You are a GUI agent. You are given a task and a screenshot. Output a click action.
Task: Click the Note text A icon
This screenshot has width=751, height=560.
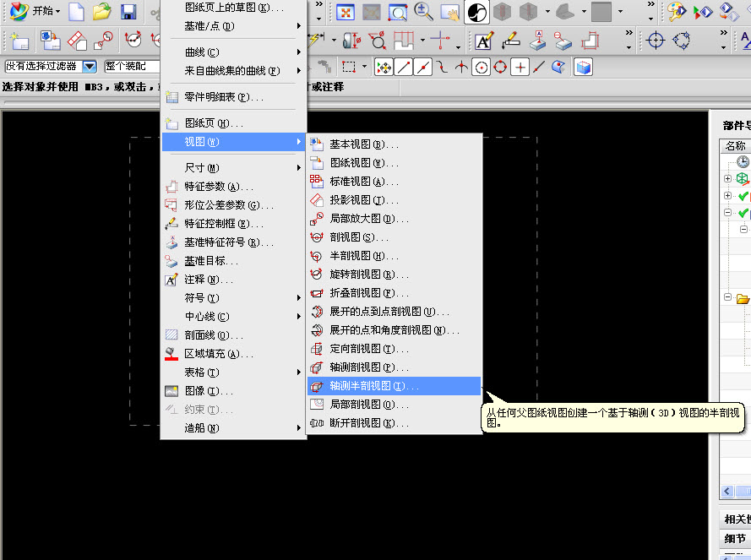coord(484,41)
